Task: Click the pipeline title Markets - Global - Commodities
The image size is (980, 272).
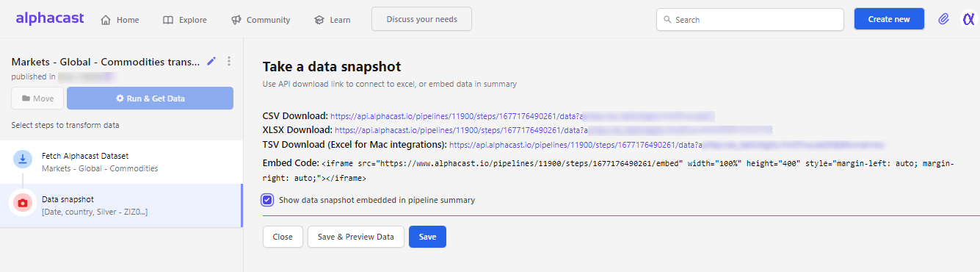Action: pos(106,62)
